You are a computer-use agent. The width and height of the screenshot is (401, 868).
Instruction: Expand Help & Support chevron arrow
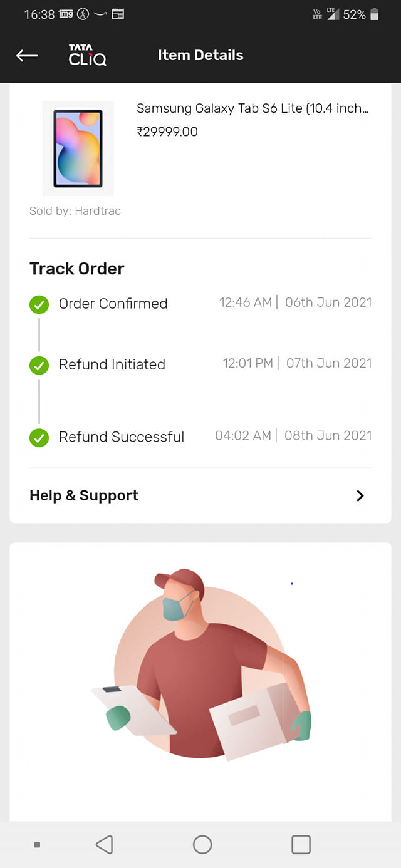360,495
